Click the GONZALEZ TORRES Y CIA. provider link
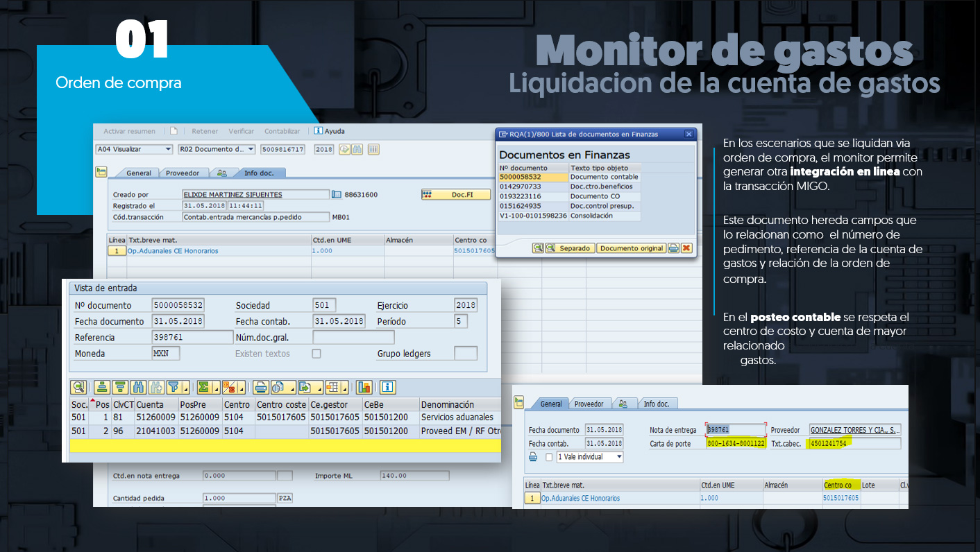Viewport: 980px width, 552px height. 855,430
